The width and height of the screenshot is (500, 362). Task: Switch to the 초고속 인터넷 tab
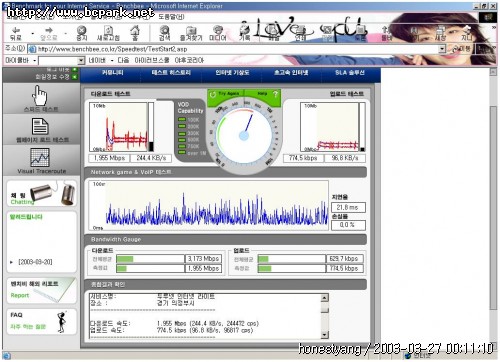pos(291,72)
